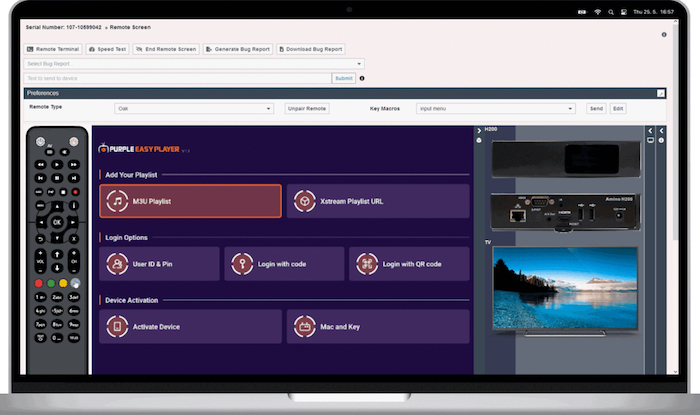Click the stop button on the remote
Viewport: 700px width, 415px height.
pyautogui.click(x=63, y=192)
